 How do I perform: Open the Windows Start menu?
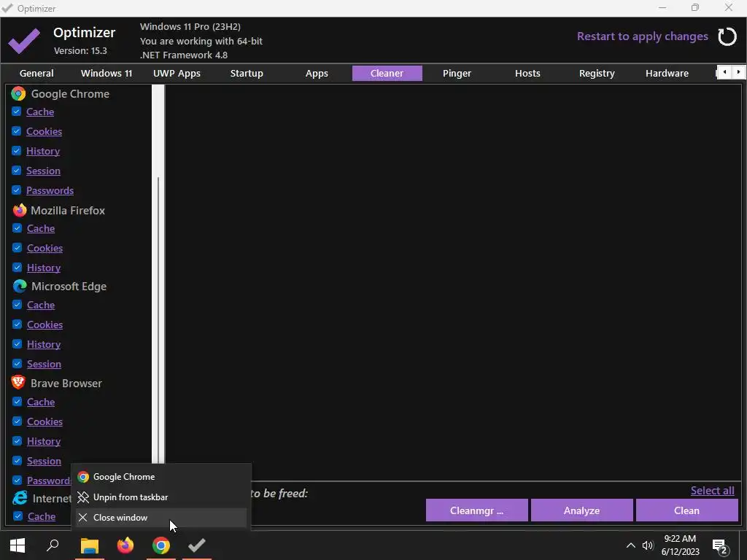(x=18, y=545)
